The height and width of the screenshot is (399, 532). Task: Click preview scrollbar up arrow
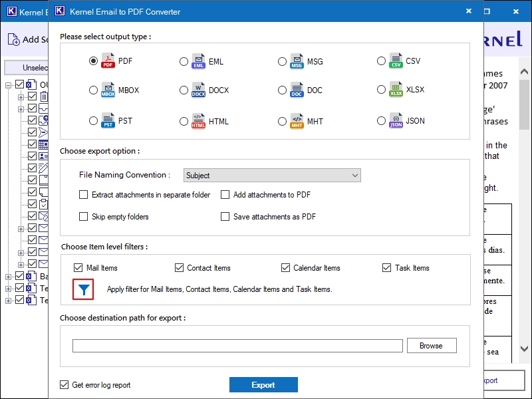pyautogui.click(x=524, y=71)
